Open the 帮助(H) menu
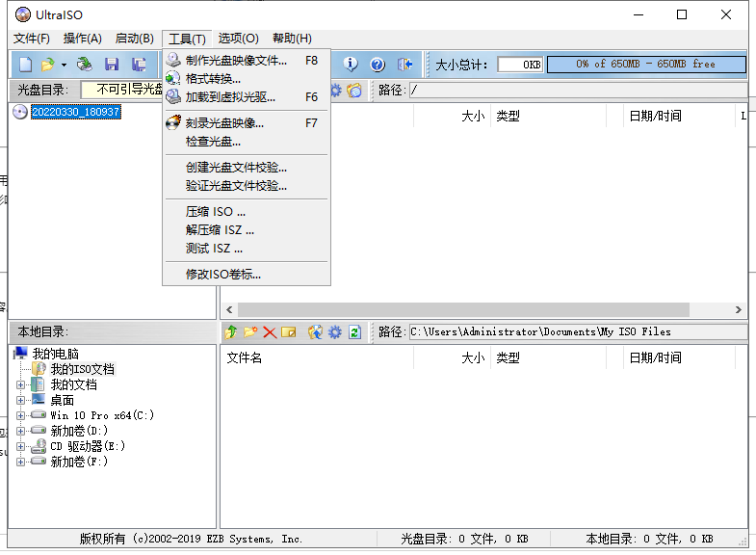This screenshot has height=555, width=756. 292,39
